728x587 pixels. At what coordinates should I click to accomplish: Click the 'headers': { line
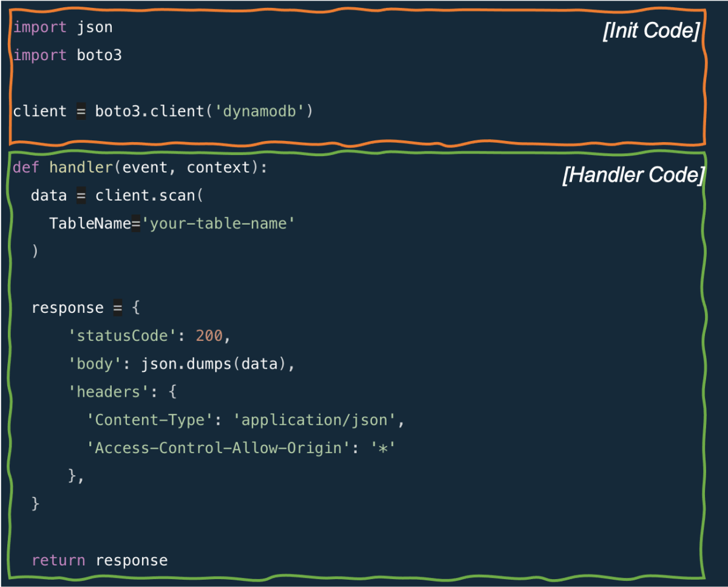pyautogui.click(x=123, y=392)
